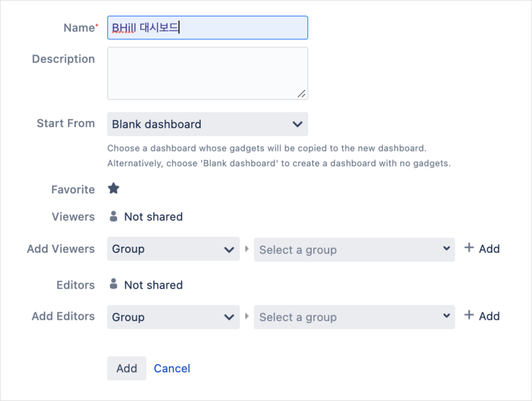Open the Add Viewers Group type dropdown
The height and width of the screenshot is (401, 532).
pyautogui.click(x=173, y=249)
